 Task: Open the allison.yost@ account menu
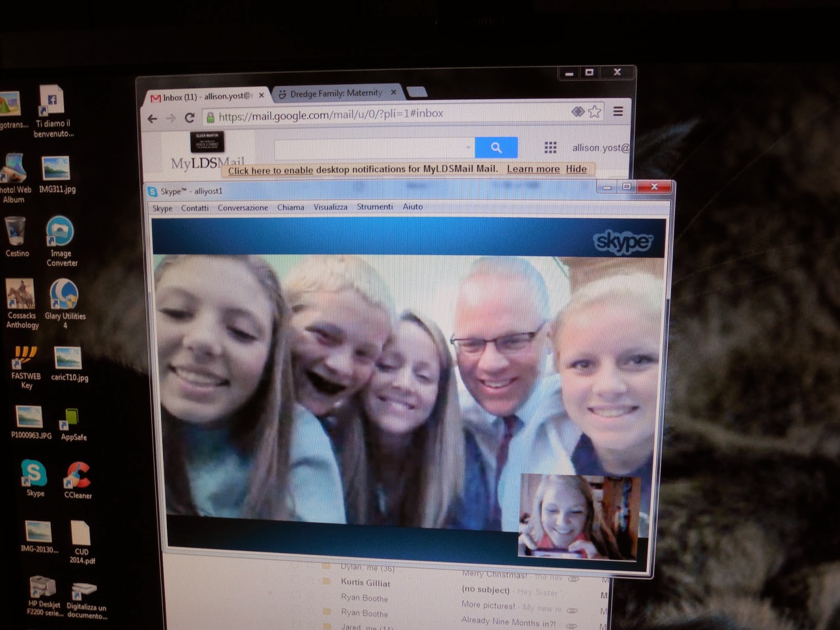tap(601, 148)
